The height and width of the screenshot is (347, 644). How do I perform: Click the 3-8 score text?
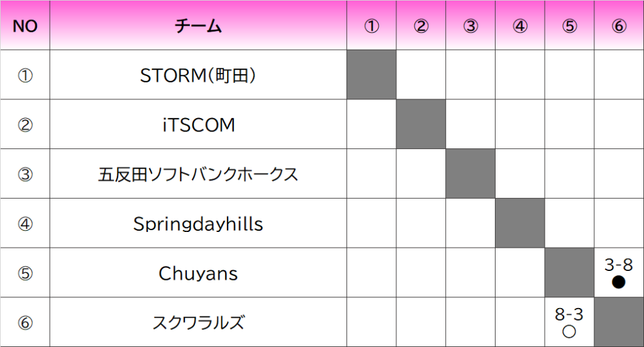(x=619, y=265)
